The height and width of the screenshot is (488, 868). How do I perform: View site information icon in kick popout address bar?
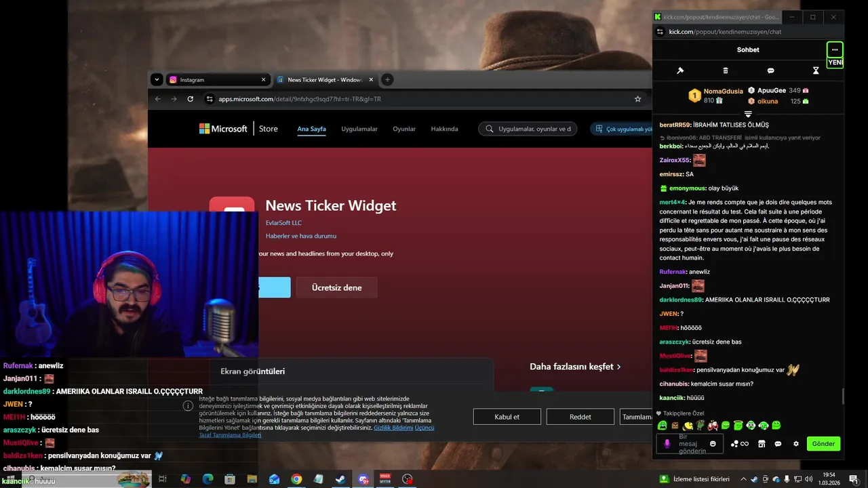(660, 32)
